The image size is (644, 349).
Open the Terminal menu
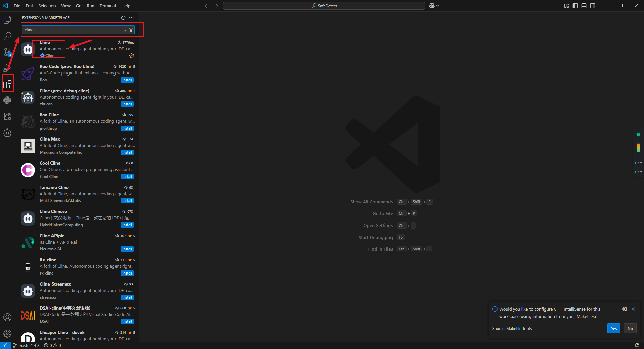point(108,6)
